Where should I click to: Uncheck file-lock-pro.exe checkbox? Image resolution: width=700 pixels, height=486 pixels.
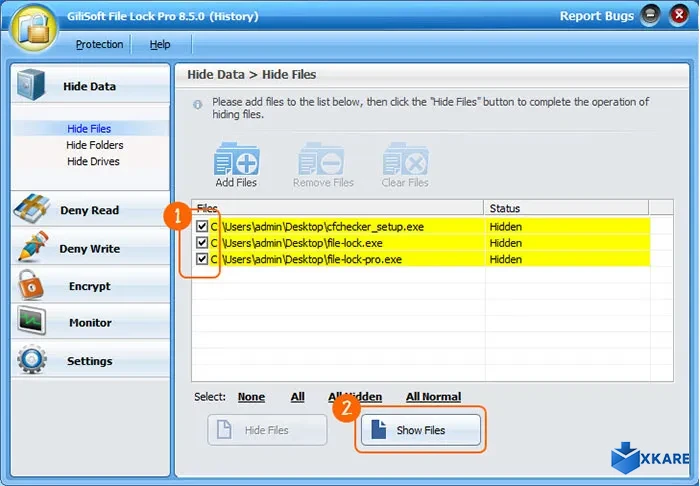(x=202, y=259)
